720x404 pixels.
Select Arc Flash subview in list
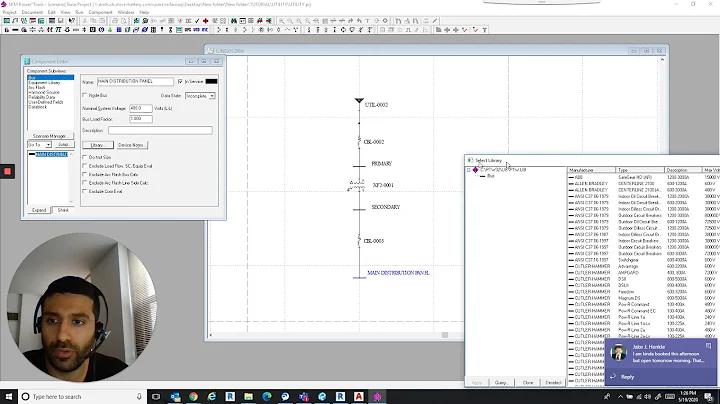pos(37,87)
